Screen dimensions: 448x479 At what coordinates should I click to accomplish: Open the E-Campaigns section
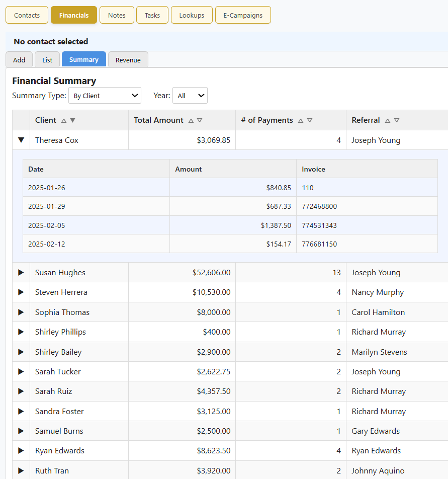click(243, 15)
